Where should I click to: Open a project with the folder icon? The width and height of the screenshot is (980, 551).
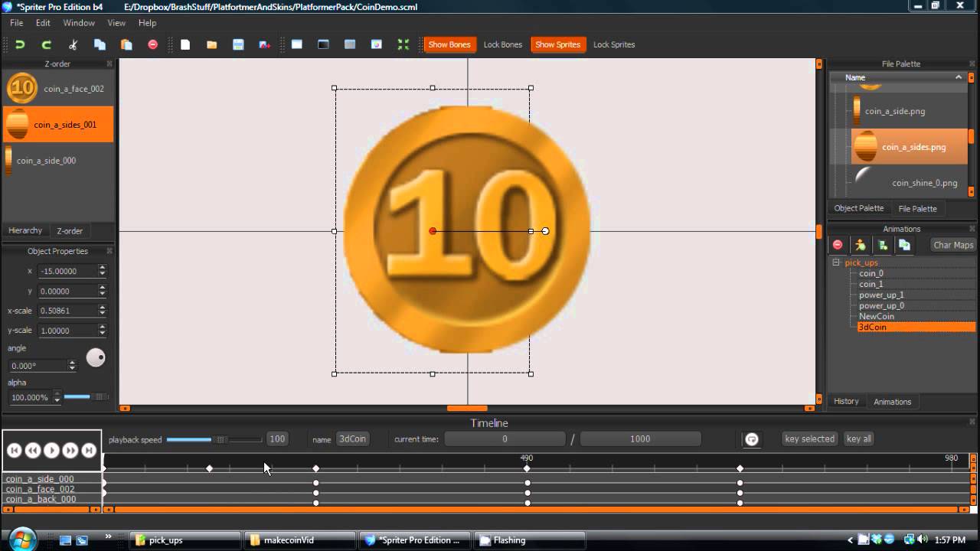pos(211,44)
